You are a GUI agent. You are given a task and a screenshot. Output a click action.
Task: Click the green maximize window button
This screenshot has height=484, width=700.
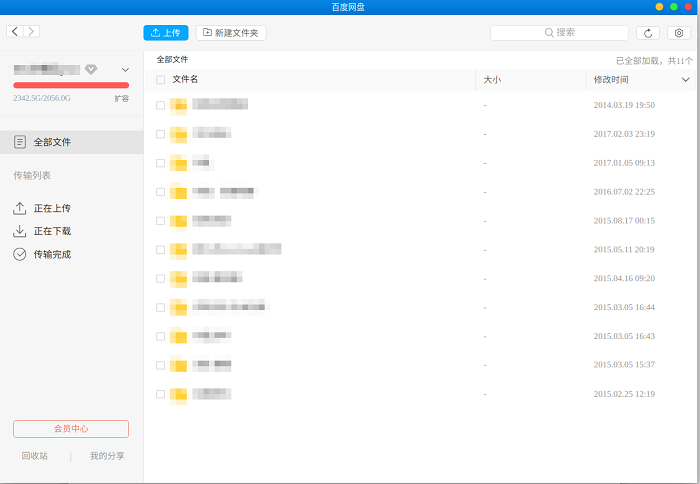[x=674, y=7]
